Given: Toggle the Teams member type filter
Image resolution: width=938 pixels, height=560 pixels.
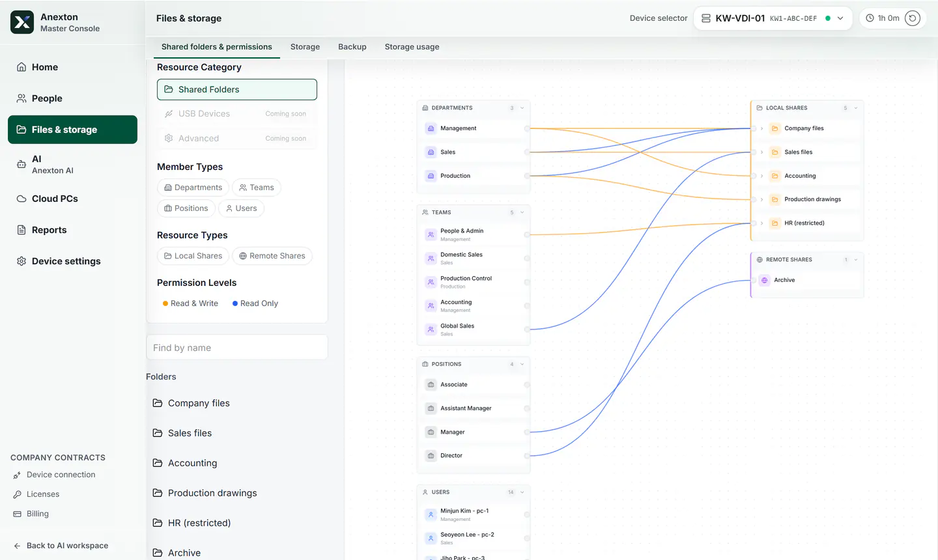Looking at the screenshot, I should coord(257,188).
